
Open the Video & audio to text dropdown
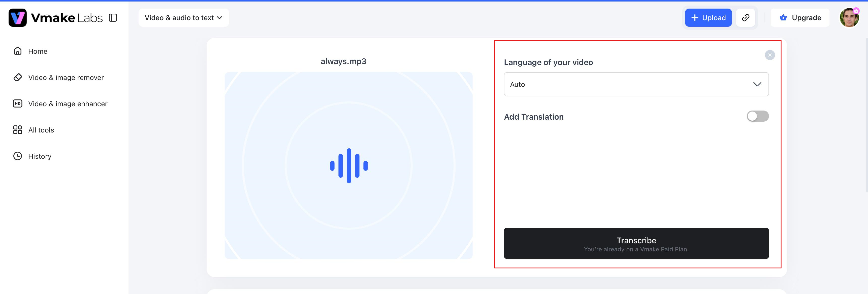[184, 18]
